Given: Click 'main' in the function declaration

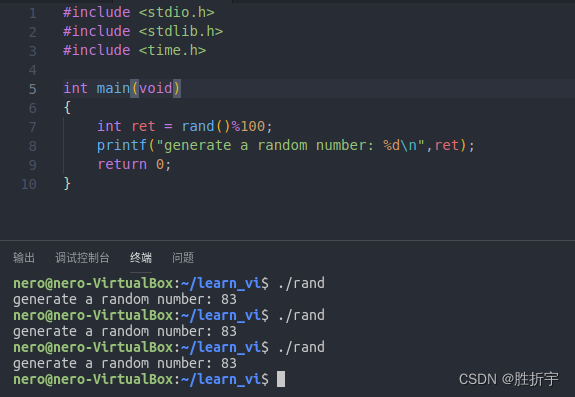Looking at the screenshot, I should (113, 88).
